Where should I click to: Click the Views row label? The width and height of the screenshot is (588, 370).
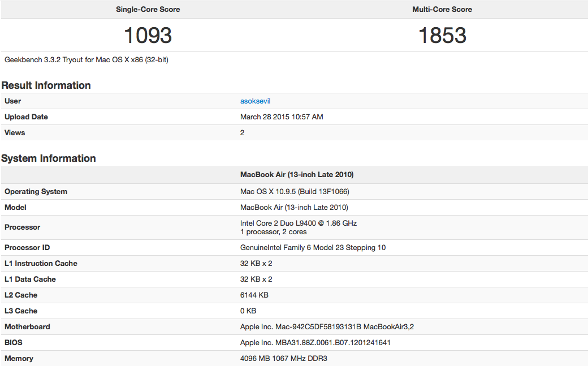(x=15, y=132)
